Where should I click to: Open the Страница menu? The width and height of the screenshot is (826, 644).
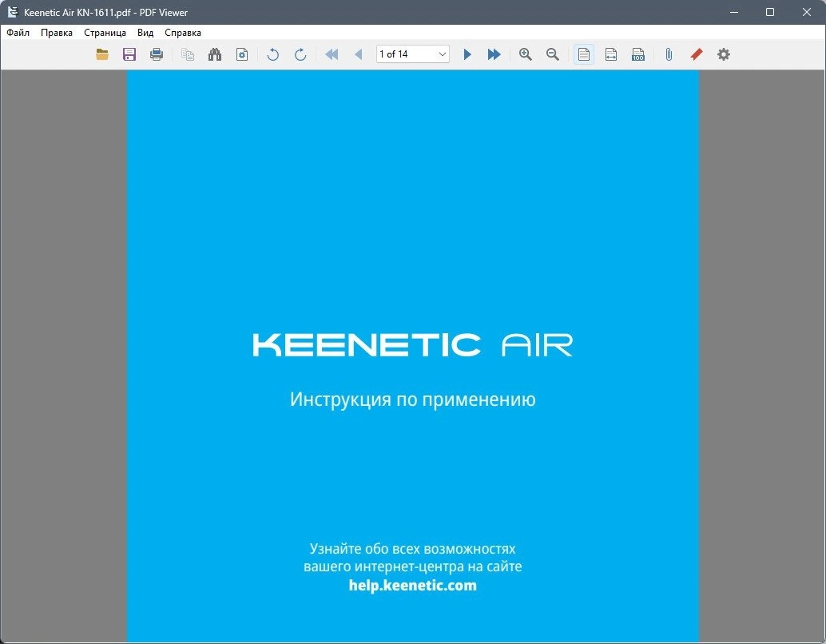pyautogui.click(x=105, y=33)
